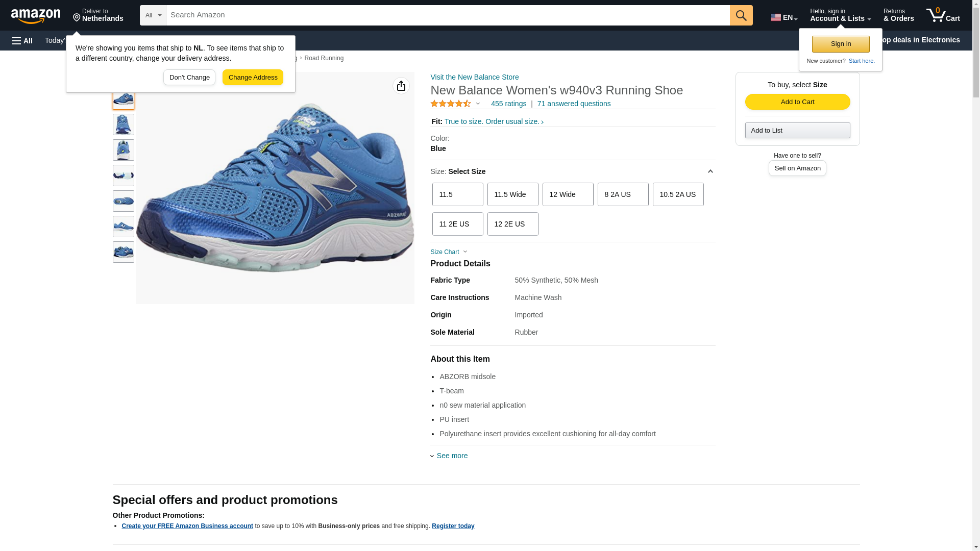Click the Deliver to Netherlands location icon
Screen dimensions: 980x551
(77, 18)
